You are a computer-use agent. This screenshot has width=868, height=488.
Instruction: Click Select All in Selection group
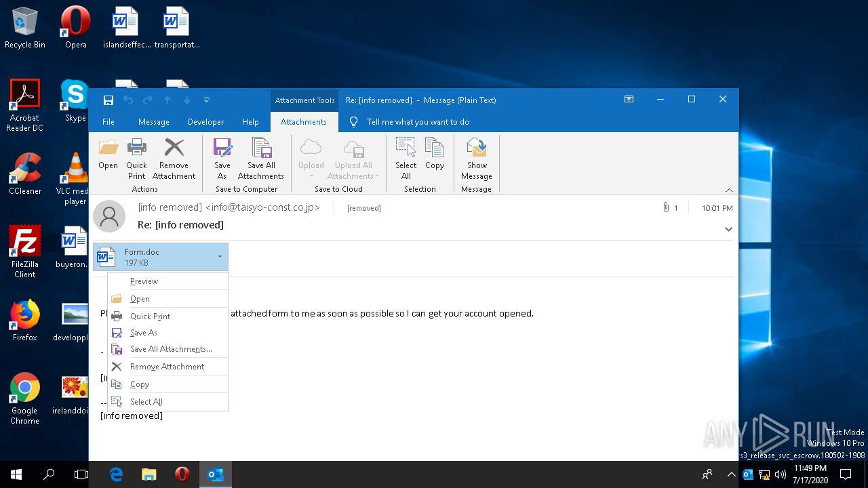(406, 159)
